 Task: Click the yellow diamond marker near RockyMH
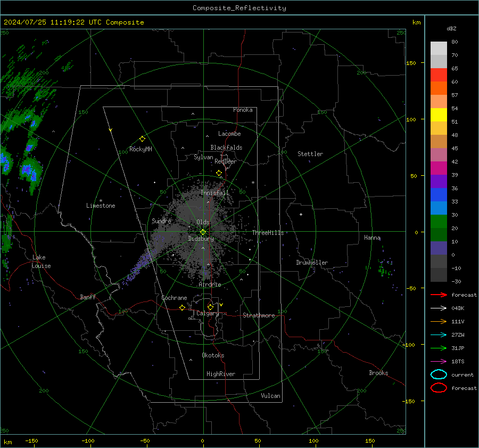coord(142,139)
